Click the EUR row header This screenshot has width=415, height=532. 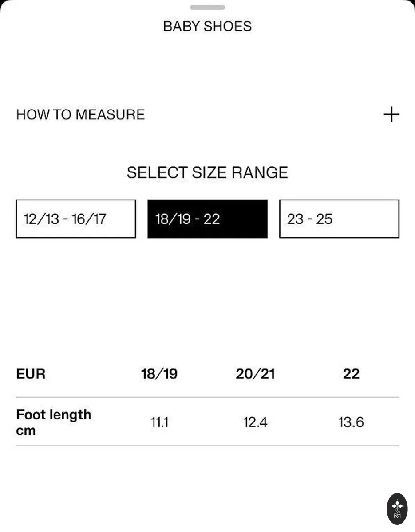[31, 374]
